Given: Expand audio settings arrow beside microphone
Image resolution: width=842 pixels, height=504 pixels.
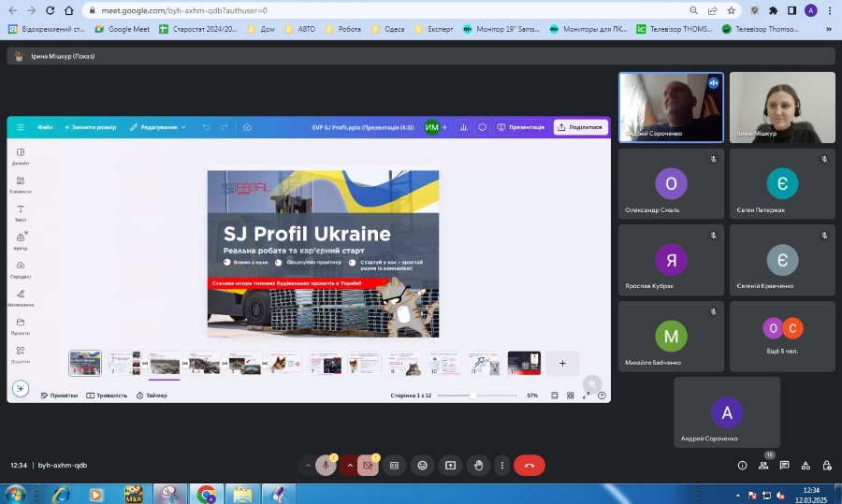Looking at the screenshot, I should [x=308, y=465].
